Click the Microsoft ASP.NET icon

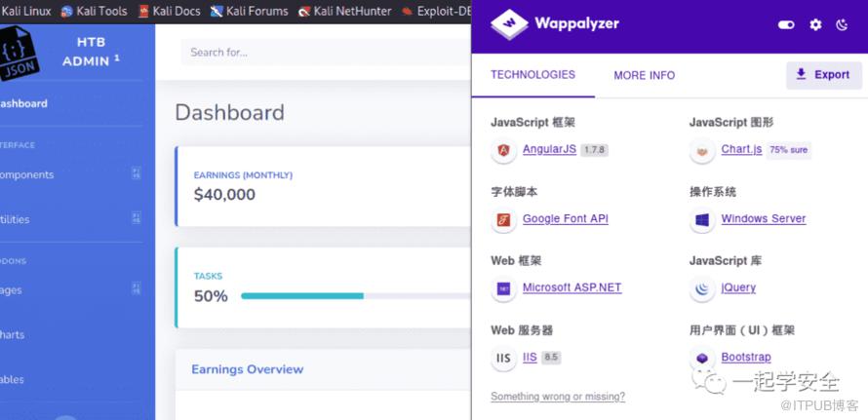coord(503,288)
